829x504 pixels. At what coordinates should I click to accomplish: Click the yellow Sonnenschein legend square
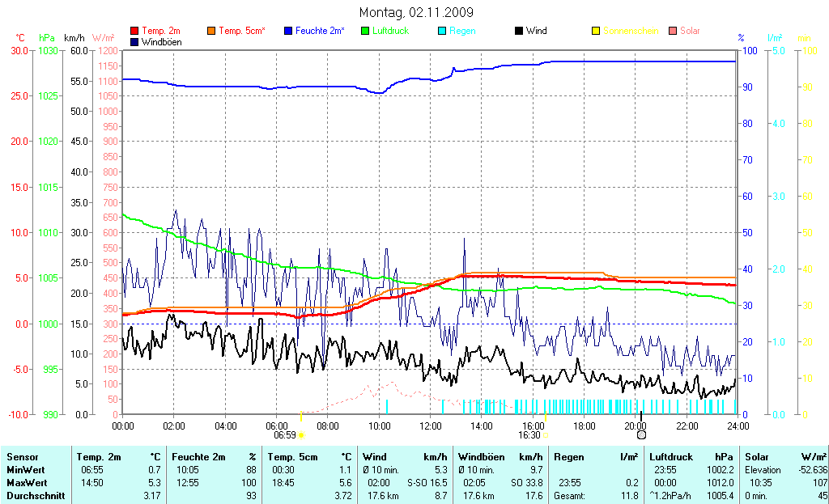(x=595, y=32)
